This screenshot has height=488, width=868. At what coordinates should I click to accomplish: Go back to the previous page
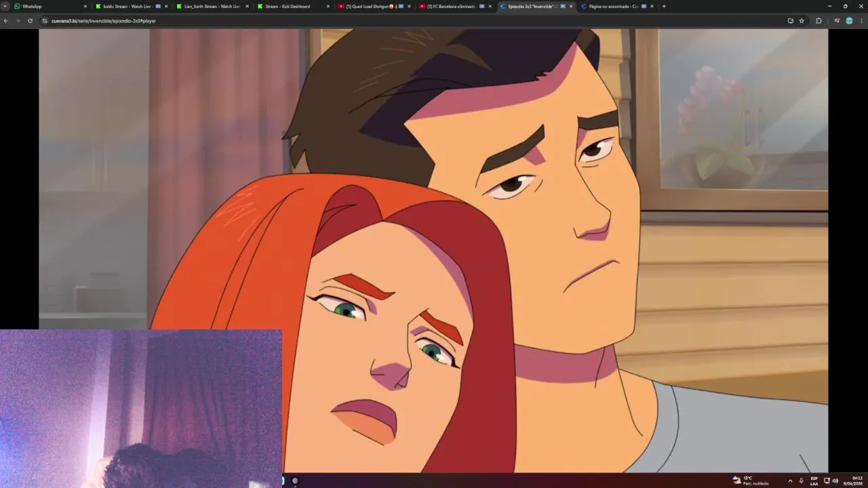tap(6, 21)
